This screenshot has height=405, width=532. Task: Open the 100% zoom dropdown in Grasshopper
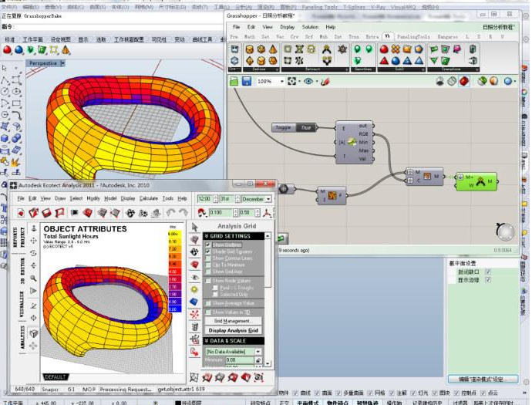click(281, 82)
